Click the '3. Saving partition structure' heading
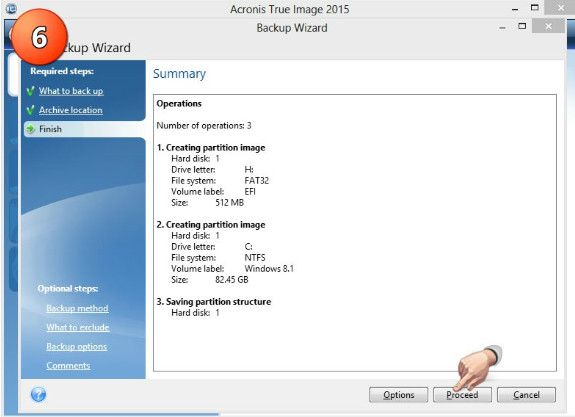The height and width of the screenshot is (417, 575). pyautogui.click(x=214, y=301)
